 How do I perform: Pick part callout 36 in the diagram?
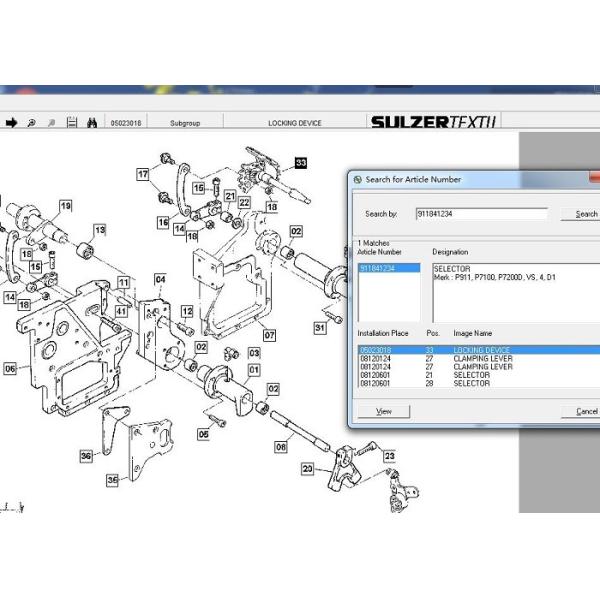pos(86,456)
